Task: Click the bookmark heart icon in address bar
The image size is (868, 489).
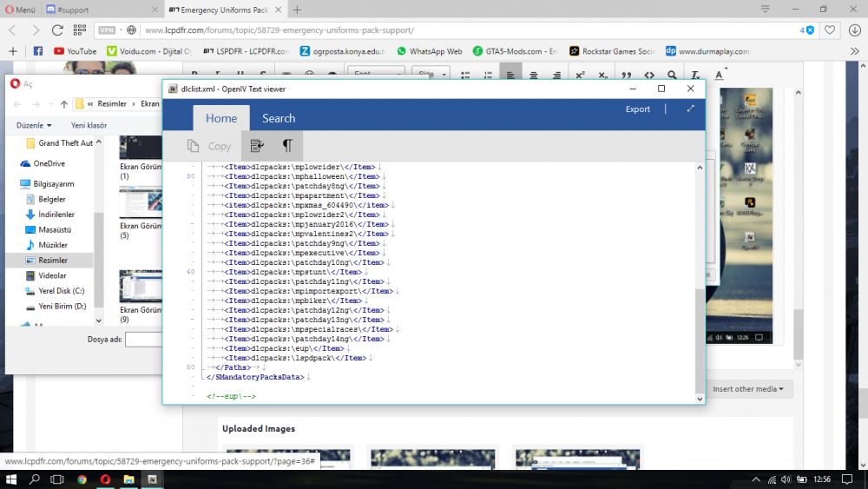Action: 830,30
